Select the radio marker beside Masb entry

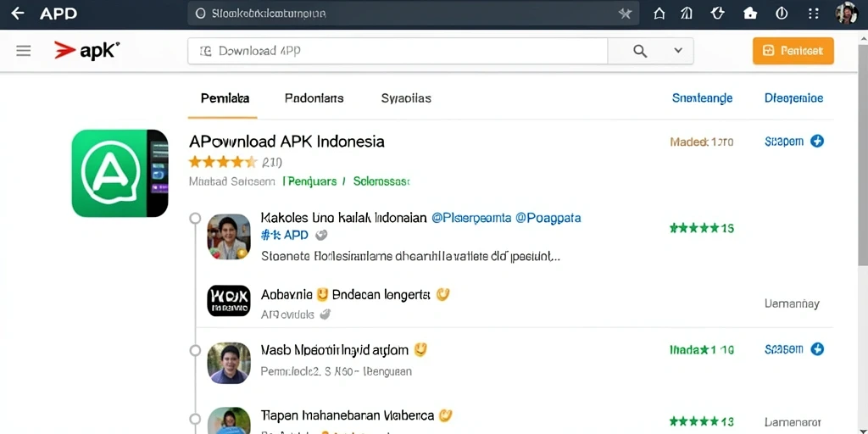coord(195,350)
